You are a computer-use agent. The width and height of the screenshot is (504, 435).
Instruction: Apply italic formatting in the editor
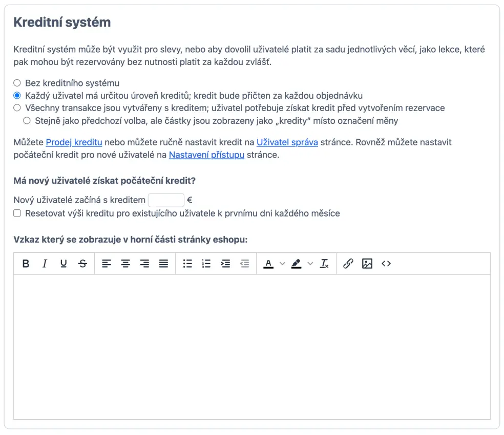(x=45, y=264)
